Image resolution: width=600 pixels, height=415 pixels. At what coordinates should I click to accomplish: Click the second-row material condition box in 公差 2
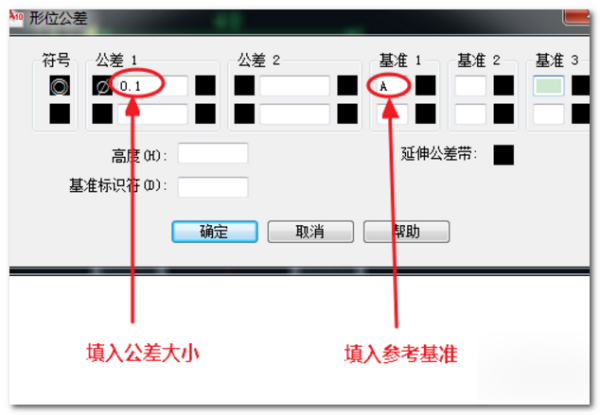pyautogui.click(x=347, y=114)
